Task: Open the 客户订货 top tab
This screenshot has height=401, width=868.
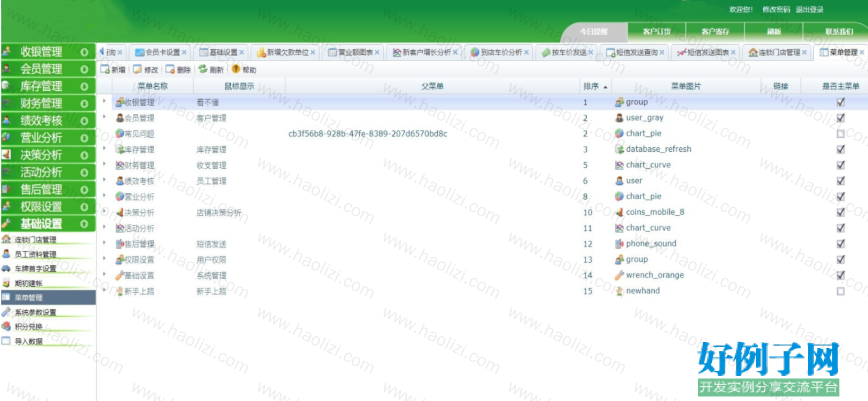Action: point(657,32)
